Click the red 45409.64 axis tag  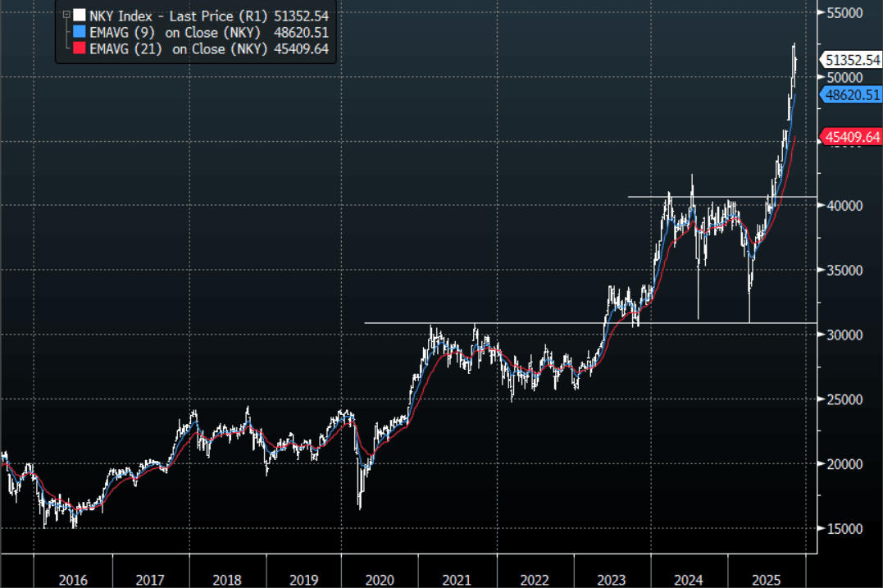[x=853, y=136]
